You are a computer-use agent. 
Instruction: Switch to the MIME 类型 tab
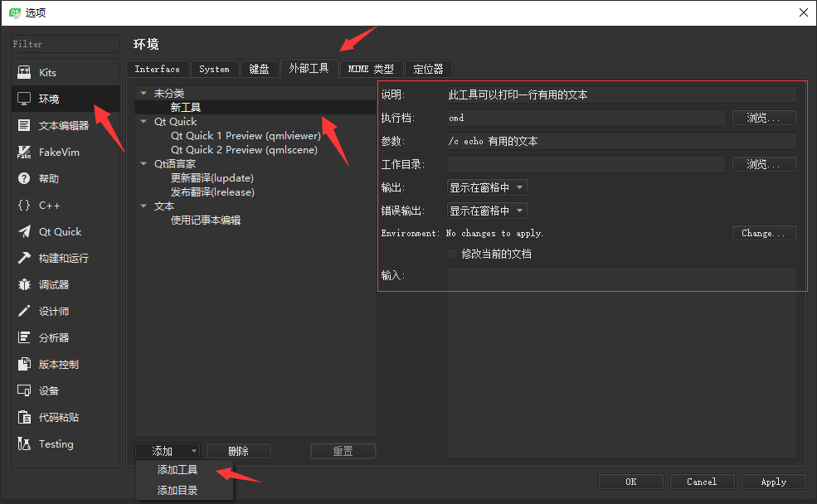pos(371,69)
